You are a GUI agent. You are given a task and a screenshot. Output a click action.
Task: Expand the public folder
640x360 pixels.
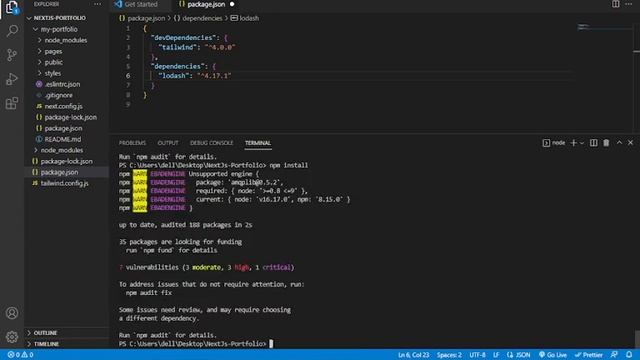53,62
